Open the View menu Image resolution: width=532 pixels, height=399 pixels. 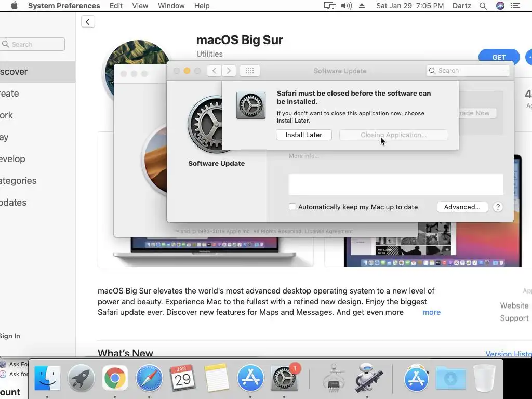[140, 6]
